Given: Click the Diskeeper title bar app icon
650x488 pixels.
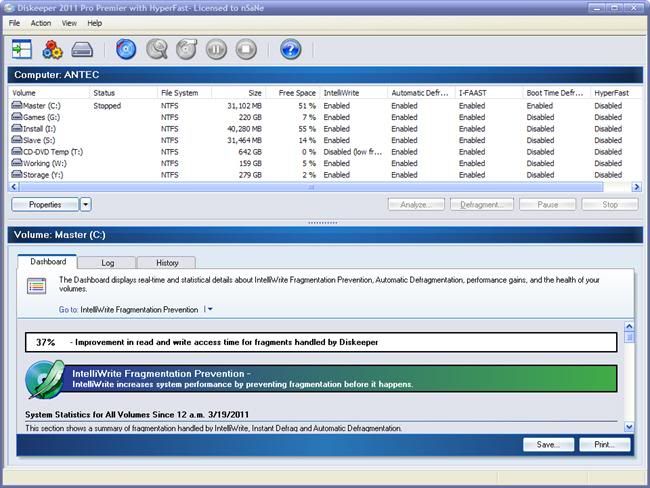Looking at the screenshot, I should (9, 8).
